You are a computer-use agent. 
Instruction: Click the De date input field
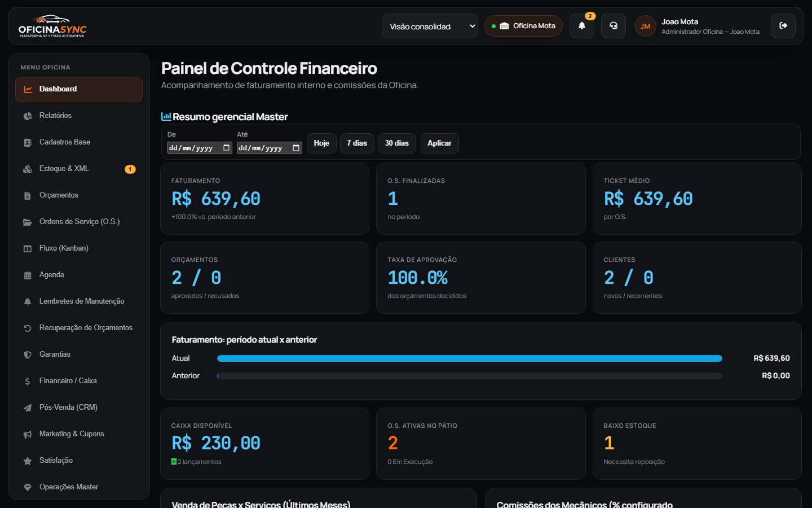pos(200,147)
